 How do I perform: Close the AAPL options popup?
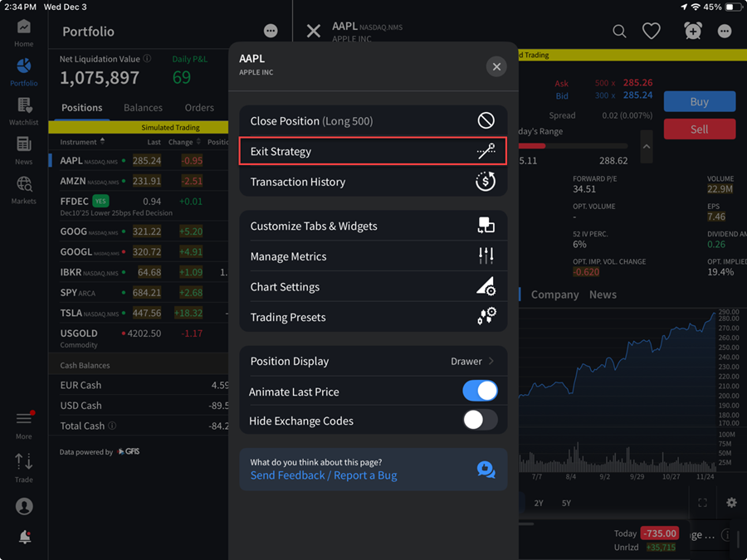496,67
